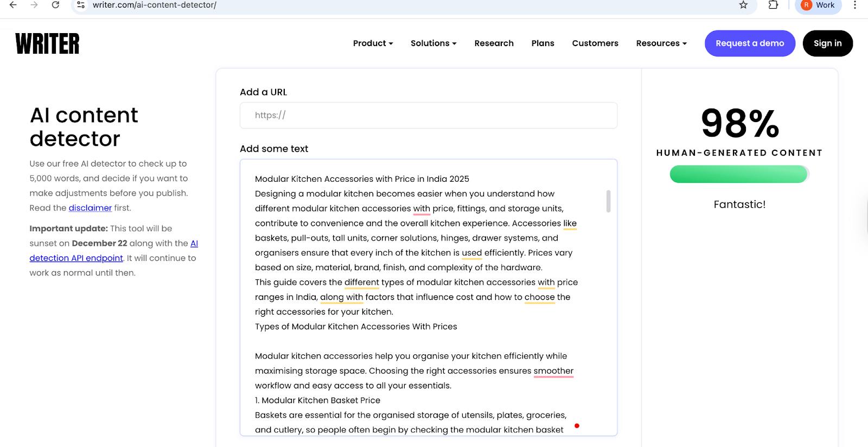Click the address bar URL writer.com/ai-content-detector/
Screen dimensions: 868x447
click(155, 5)
